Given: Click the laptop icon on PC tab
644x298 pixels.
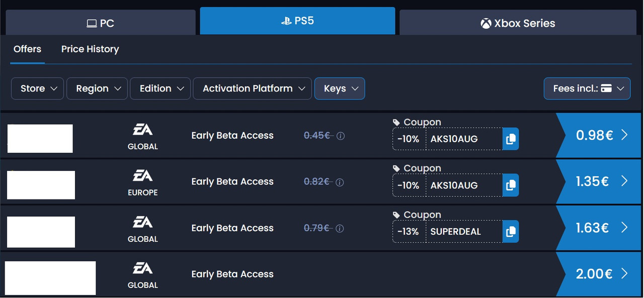Looking at the screenshot, I should [92, 24].
